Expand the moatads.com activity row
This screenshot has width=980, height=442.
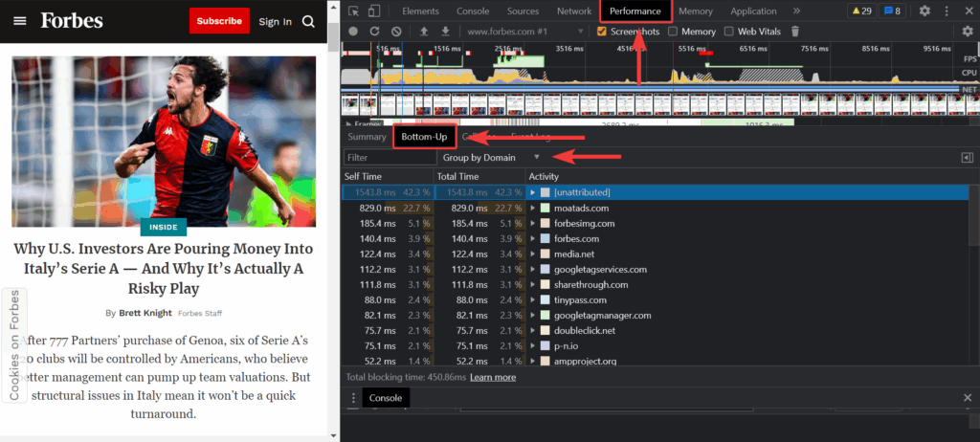click(x=533, y=209)
